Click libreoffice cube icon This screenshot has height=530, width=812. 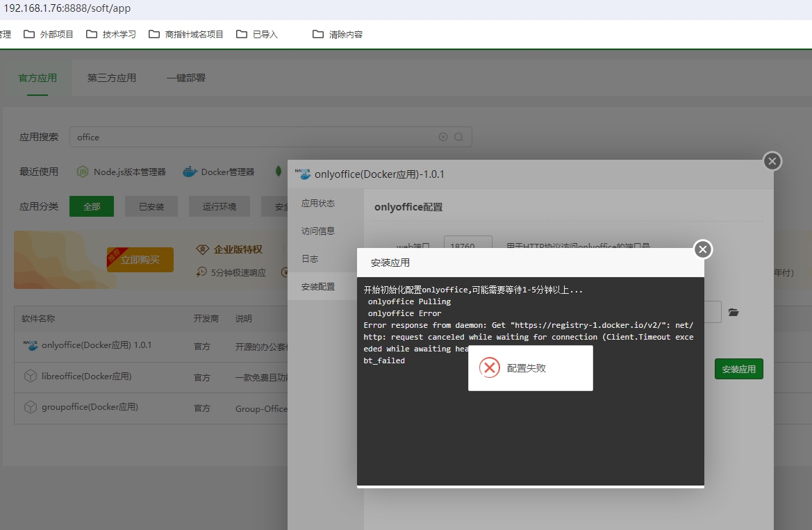coord(31,376)
